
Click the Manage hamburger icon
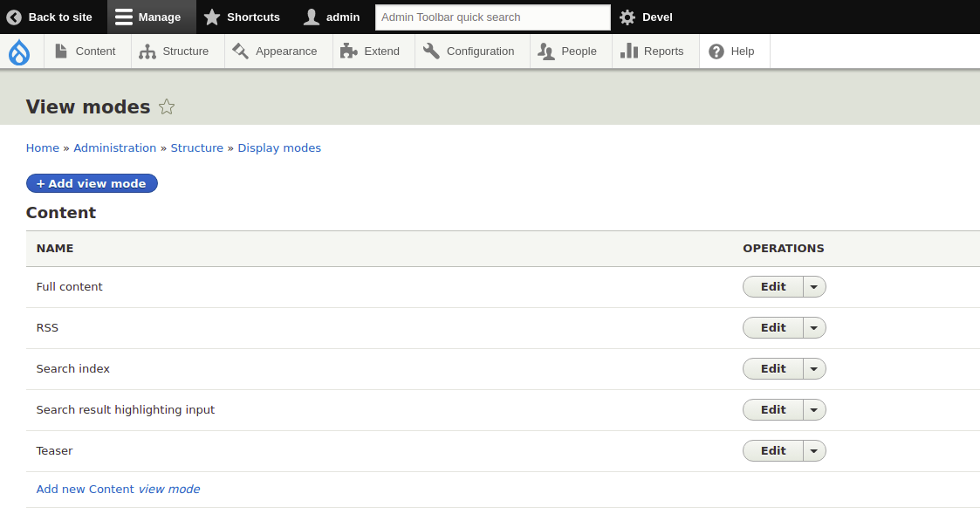click(124, 17)
